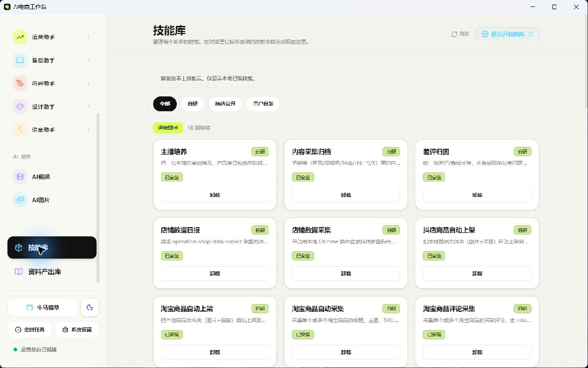Click the 自研 badge on 差评归因 card
This screenshot has width=588, height=368.
[x=523, y=152]
